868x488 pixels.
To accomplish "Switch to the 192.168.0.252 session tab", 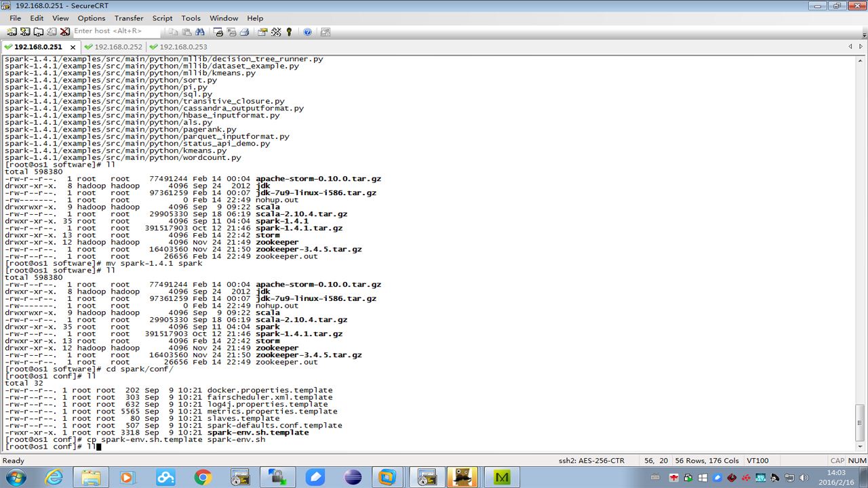I will tap(113, 47).
